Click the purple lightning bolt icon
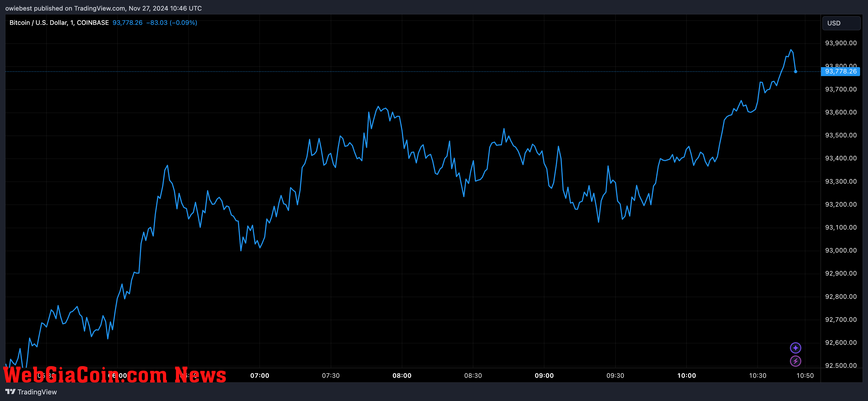The height and width of the screenshot is (401, 868). point(795,361)
